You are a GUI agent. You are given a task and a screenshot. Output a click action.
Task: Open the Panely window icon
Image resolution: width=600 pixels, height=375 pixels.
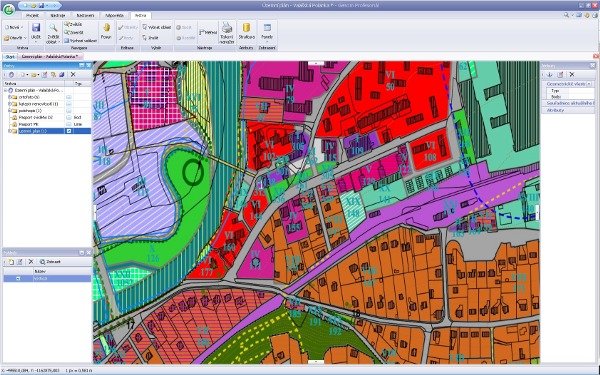(x=267, y=28)
